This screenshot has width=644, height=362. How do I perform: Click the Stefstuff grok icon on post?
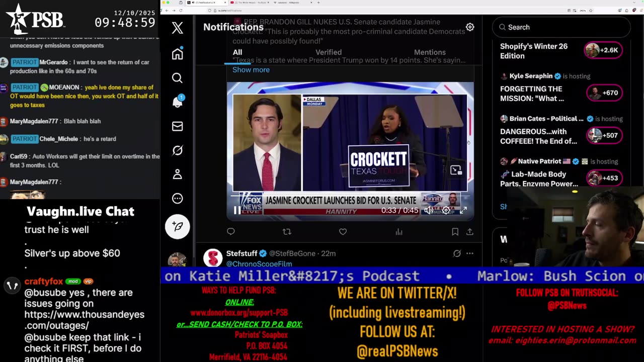click(x=457, y=254)
